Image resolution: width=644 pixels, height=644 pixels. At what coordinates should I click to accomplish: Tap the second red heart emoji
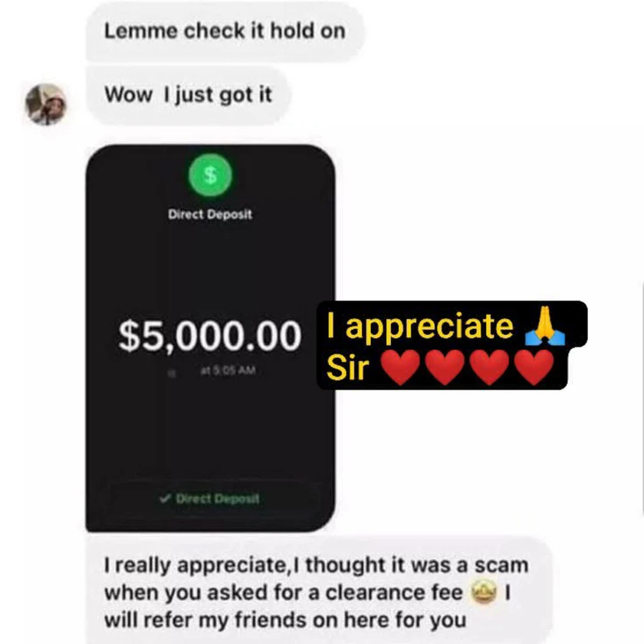click(445, 367)
